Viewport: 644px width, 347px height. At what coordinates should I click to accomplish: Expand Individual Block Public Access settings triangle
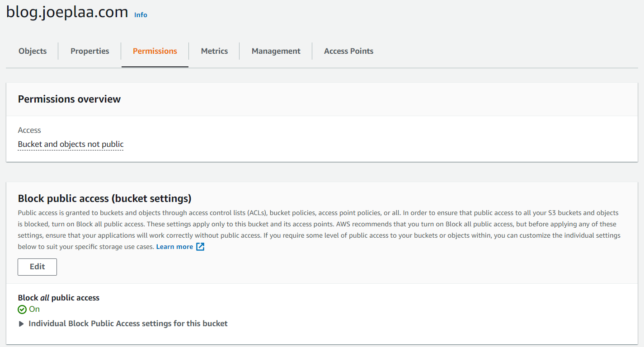pos(21,324)
